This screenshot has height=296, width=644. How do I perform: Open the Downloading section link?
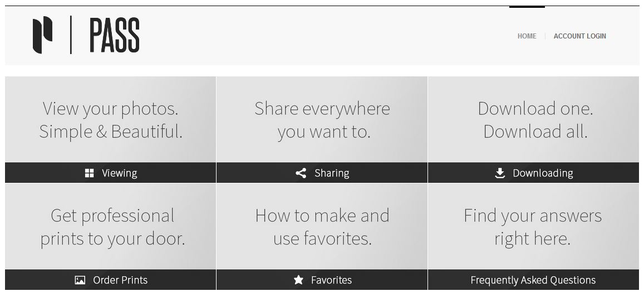pyautogui.click(x=543, y=173)
